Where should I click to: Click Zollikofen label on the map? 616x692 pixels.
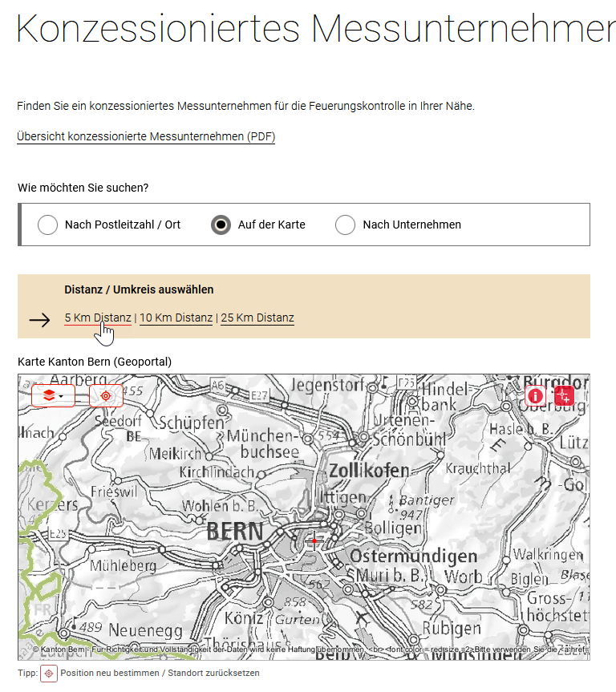click(x=369, y=471)
